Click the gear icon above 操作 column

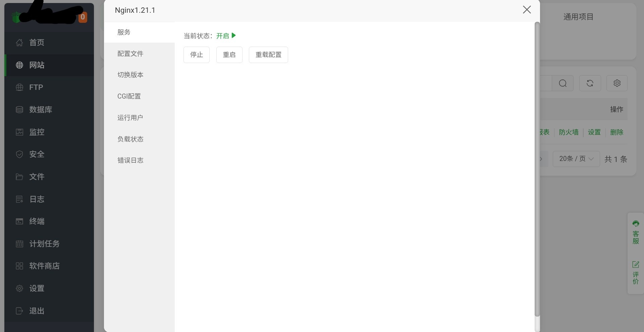[617, 83]
